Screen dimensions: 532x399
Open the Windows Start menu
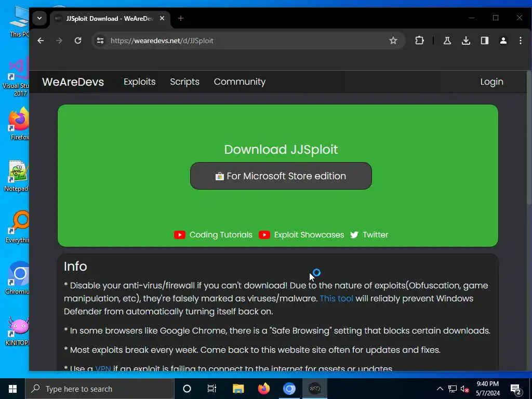(12, 389)
